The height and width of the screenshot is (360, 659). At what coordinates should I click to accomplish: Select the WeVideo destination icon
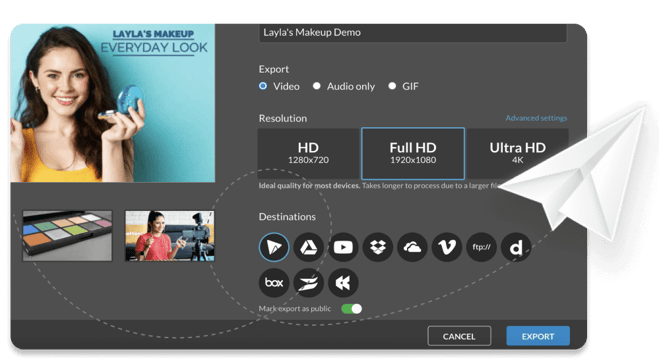274,247
